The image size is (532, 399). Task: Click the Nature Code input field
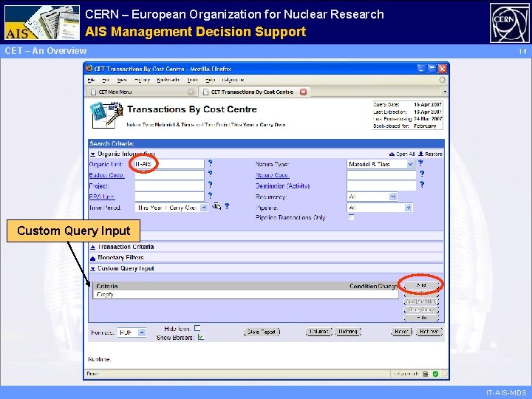coord(381,175)
